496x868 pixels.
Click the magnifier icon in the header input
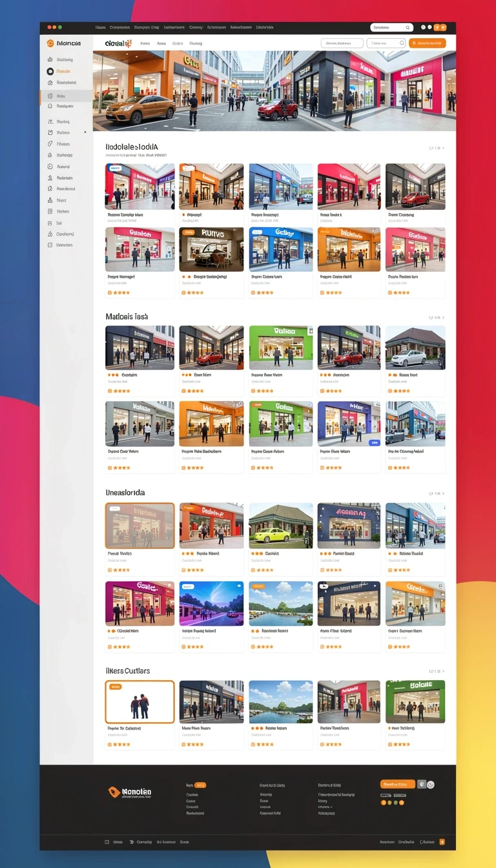tap(401, 43)
